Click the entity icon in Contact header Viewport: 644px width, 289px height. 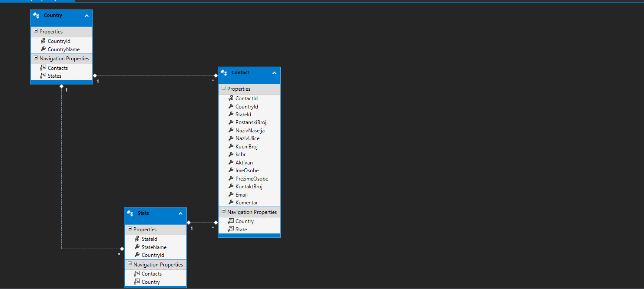224,73
